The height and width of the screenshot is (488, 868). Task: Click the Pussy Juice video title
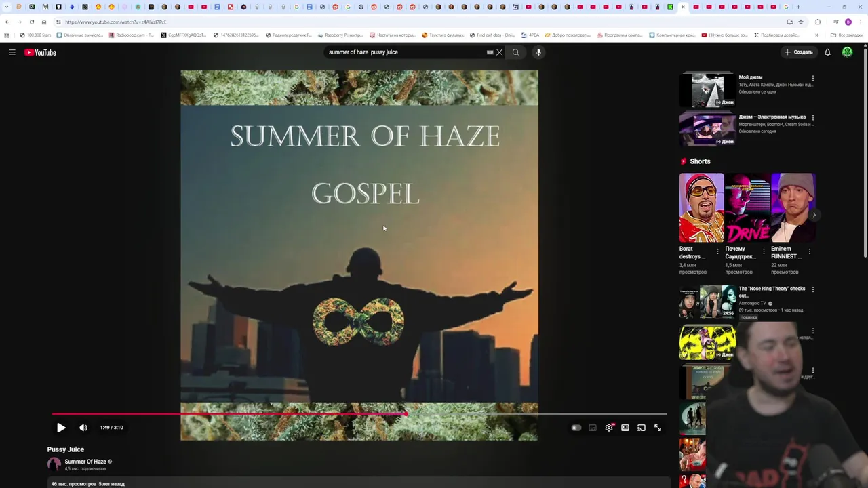click(66, 449)
